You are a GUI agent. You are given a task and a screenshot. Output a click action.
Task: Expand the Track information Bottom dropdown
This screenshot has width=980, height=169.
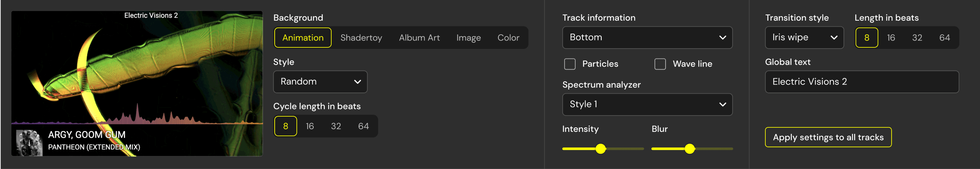(x=647, y=37)
